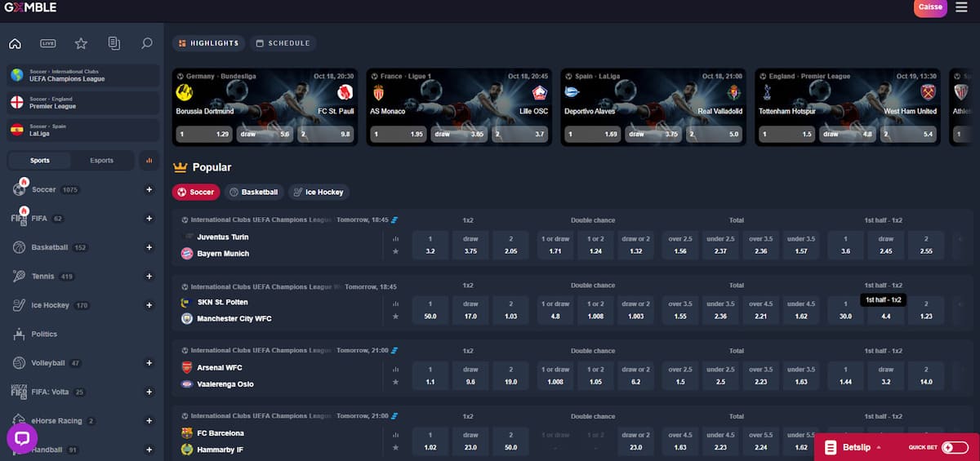Switch to the Esports tab
The width and height of the screenshot is (980, 461).
(x=101, y=161)
